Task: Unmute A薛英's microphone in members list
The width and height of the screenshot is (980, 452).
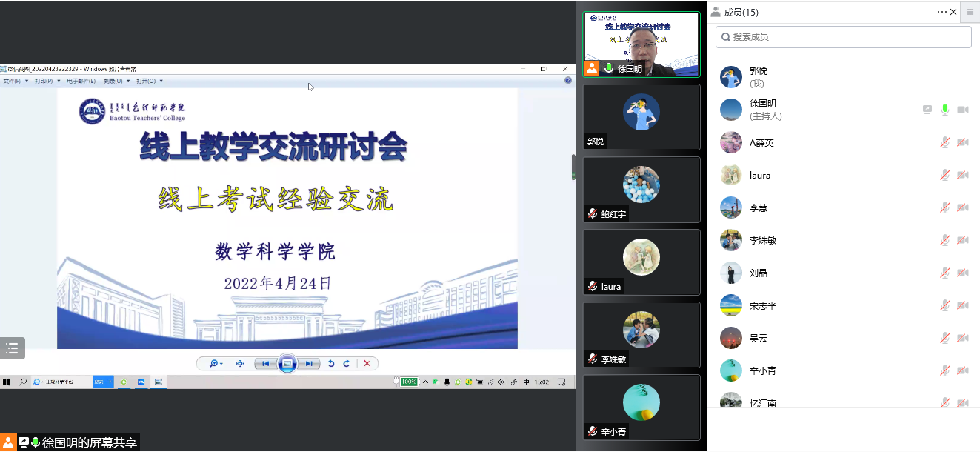Action: pos(945,142)
